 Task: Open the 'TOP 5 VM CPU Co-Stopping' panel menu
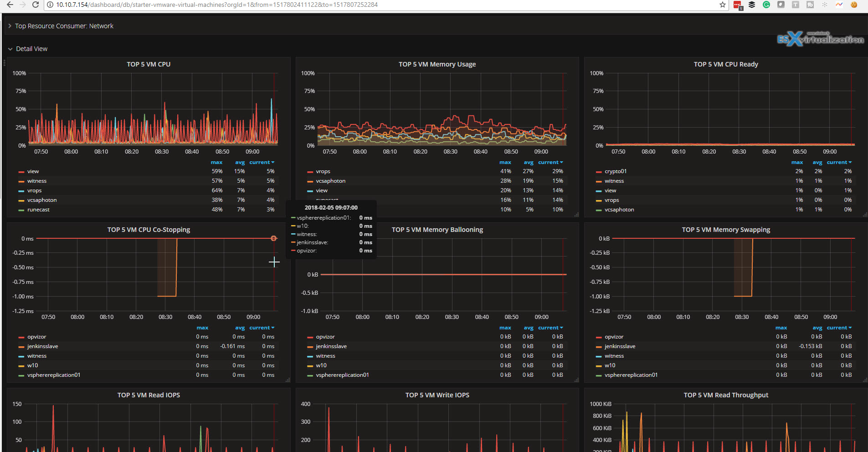[149, 230]
